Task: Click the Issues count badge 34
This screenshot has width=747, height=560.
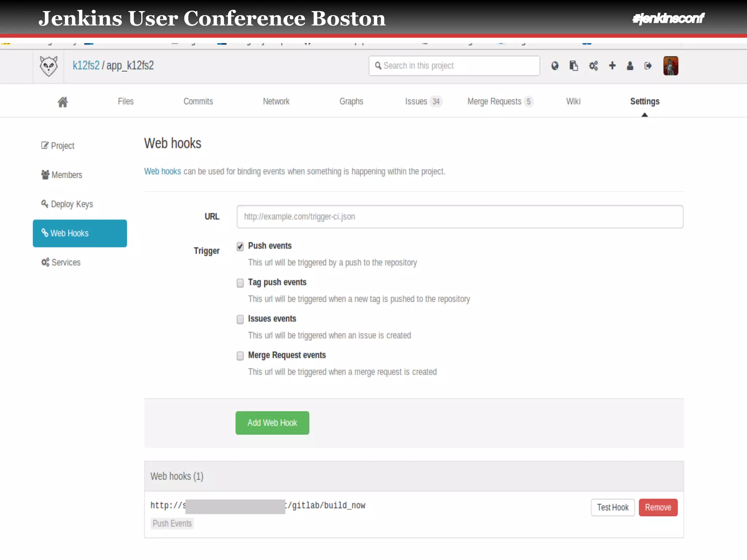Action: (436, 101)
